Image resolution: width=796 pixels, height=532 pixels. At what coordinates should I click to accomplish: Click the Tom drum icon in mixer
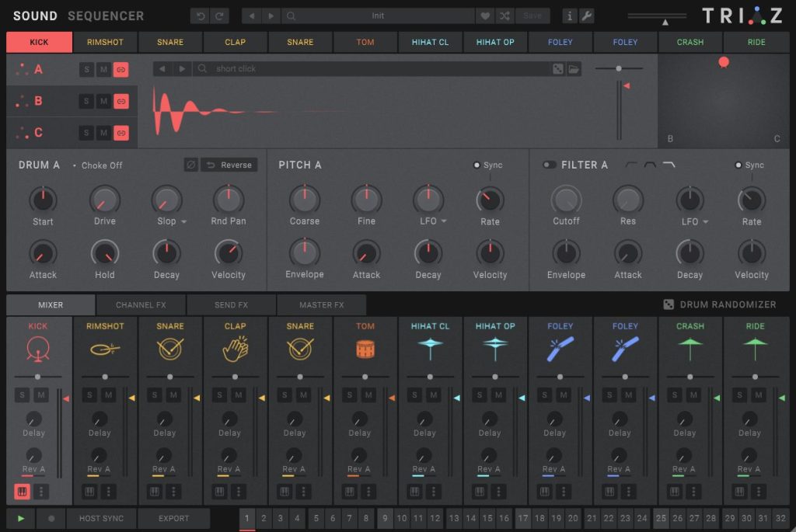coord(365,349)
